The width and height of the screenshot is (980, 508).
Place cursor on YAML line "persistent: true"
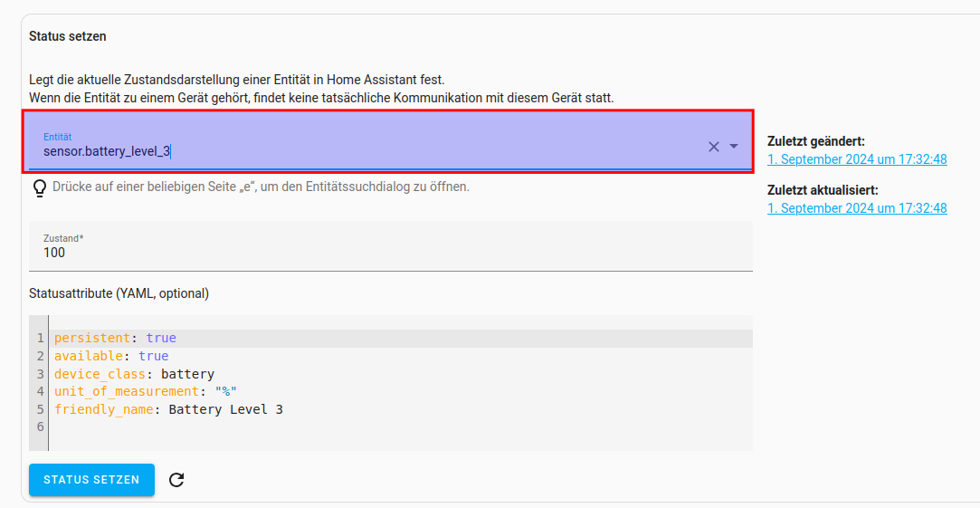point(115,338)
